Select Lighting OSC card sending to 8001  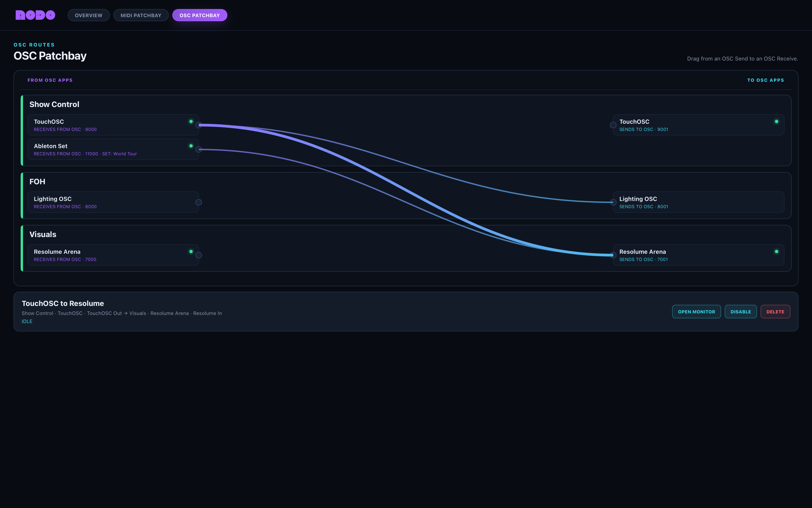[699, 202]
